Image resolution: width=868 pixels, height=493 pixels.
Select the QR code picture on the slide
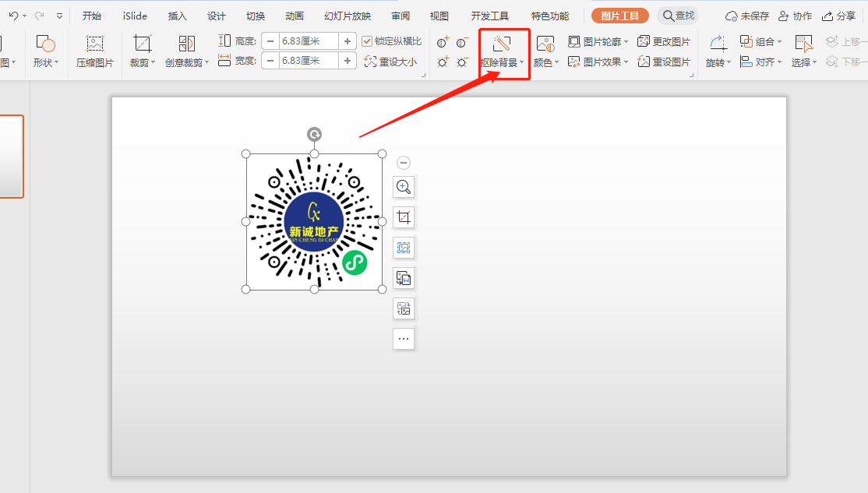click(x=314, y=221)
